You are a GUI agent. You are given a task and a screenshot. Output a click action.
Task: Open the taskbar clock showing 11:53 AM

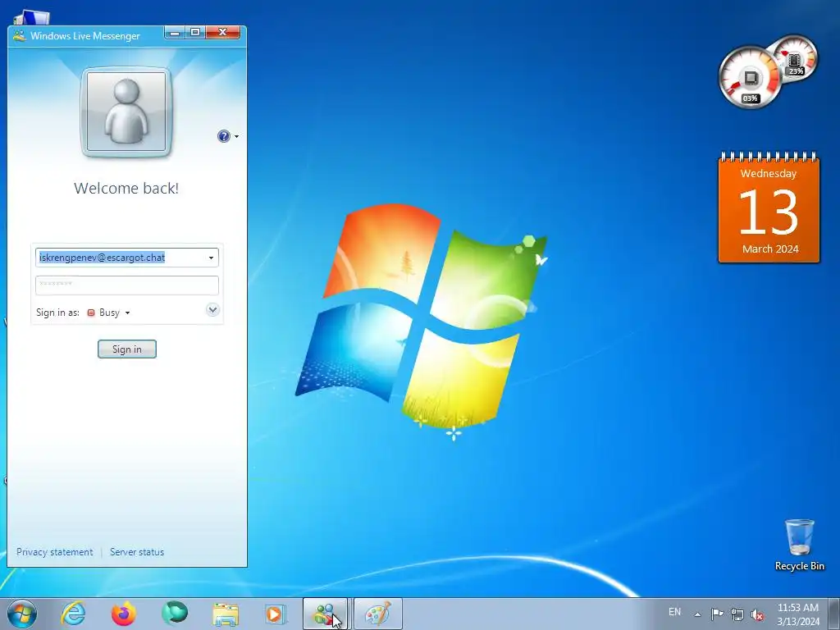[798, 614]
